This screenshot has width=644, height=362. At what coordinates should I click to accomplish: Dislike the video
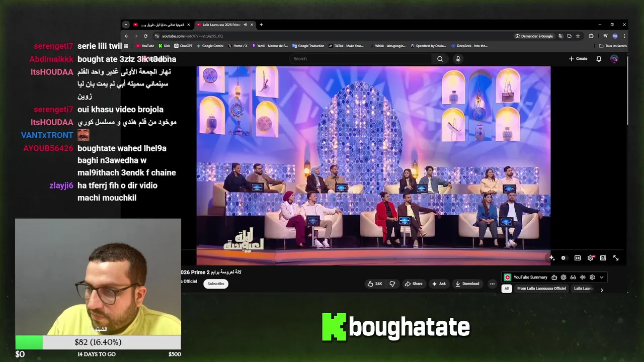click(392, 284)
